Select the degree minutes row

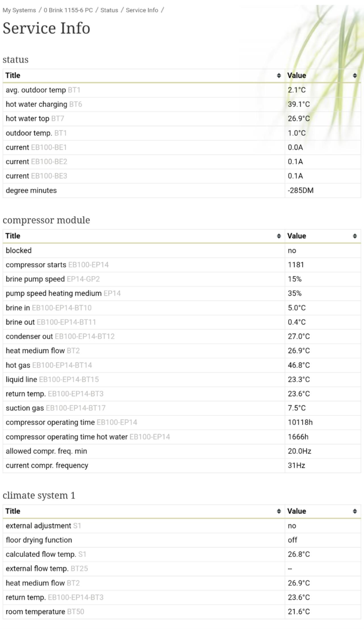pyautogui.click(x=182, y=191)
